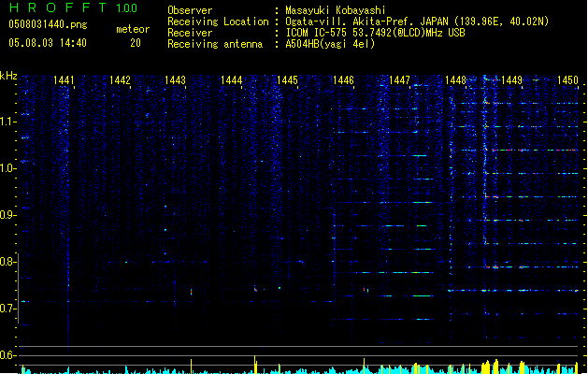Click the 1.0 kHz frequency label
Viewport: 588px width, 374px height.
pyautogui.click(x=7, y=168)
